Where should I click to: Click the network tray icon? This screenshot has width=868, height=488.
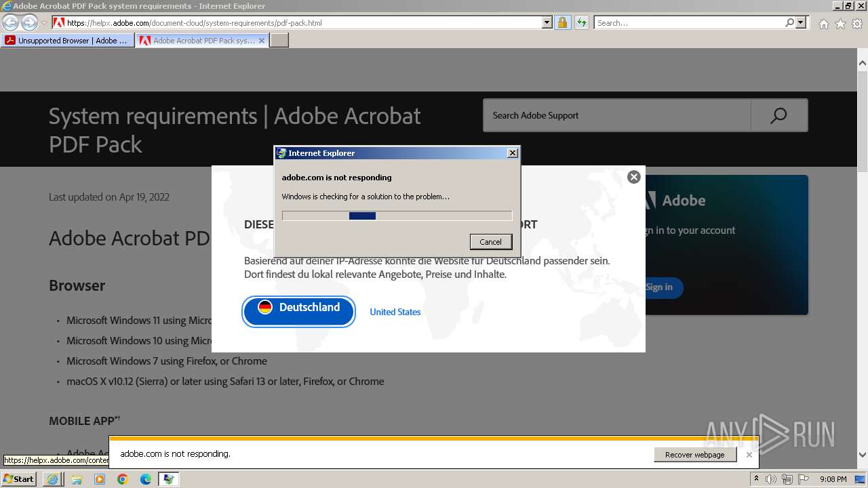[787, 479]
